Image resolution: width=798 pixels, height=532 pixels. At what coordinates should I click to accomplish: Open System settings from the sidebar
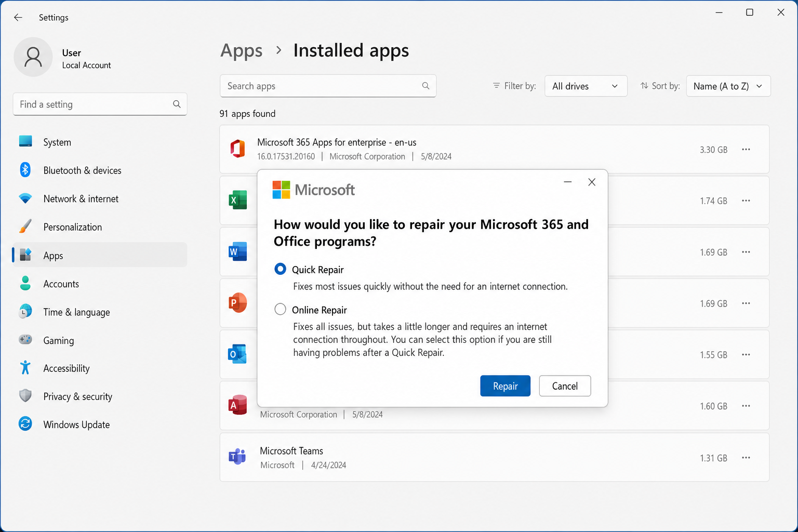[100, 142]
